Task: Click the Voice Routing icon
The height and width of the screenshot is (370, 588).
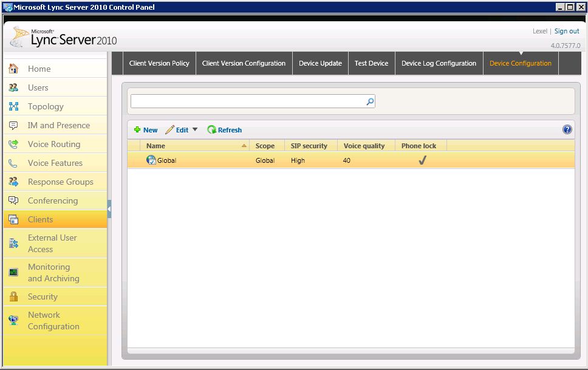Action: tap(13, 144)
